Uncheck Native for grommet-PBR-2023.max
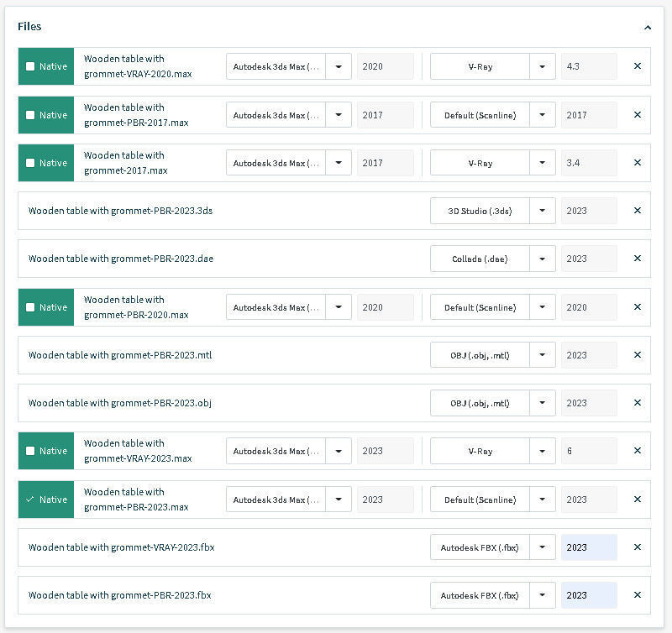672x633 pixels. (x=30, y=500)
